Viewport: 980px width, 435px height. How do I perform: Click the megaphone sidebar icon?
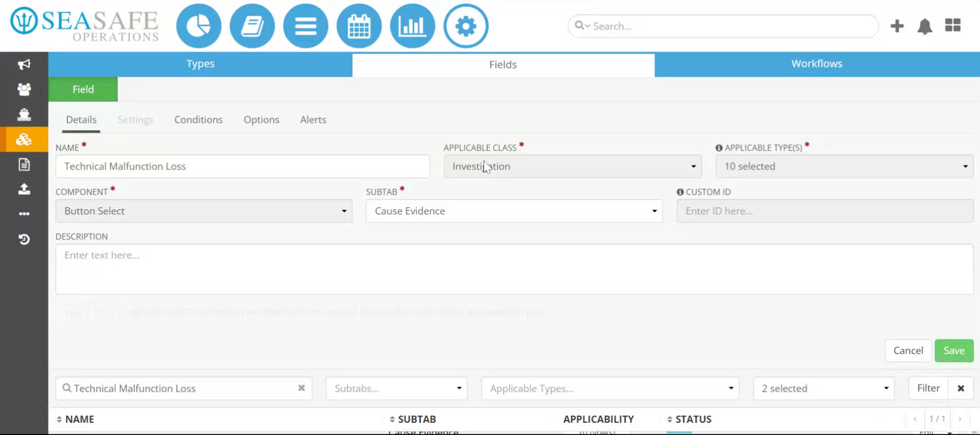[24, 64]
